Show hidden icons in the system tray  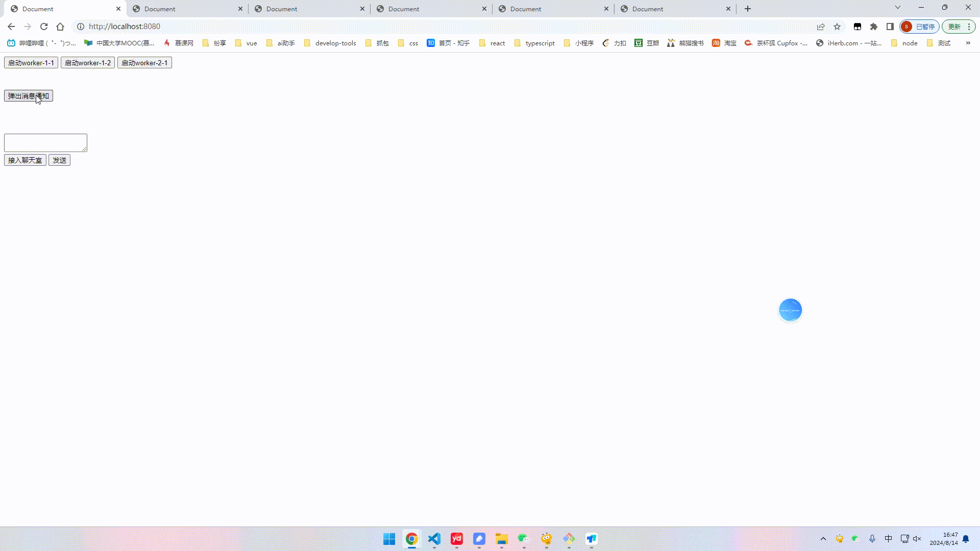(823, 538)
